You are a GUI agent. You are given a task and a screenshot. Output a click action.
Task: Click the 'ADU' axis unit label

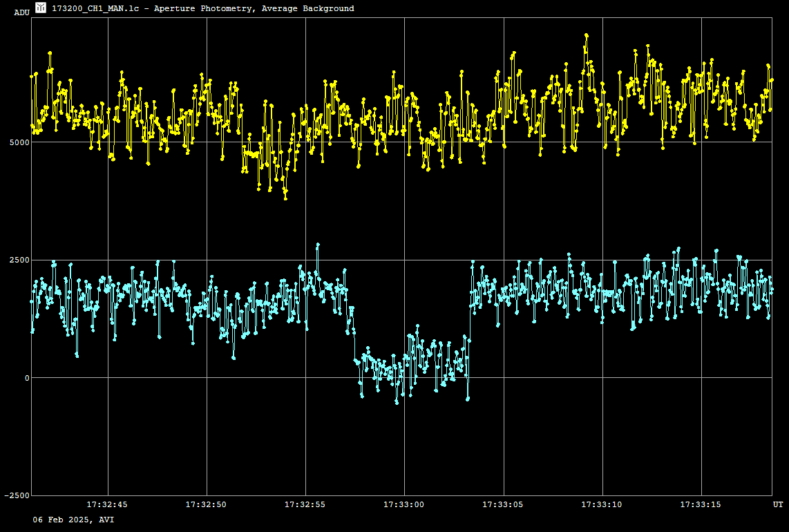[21, 12]
